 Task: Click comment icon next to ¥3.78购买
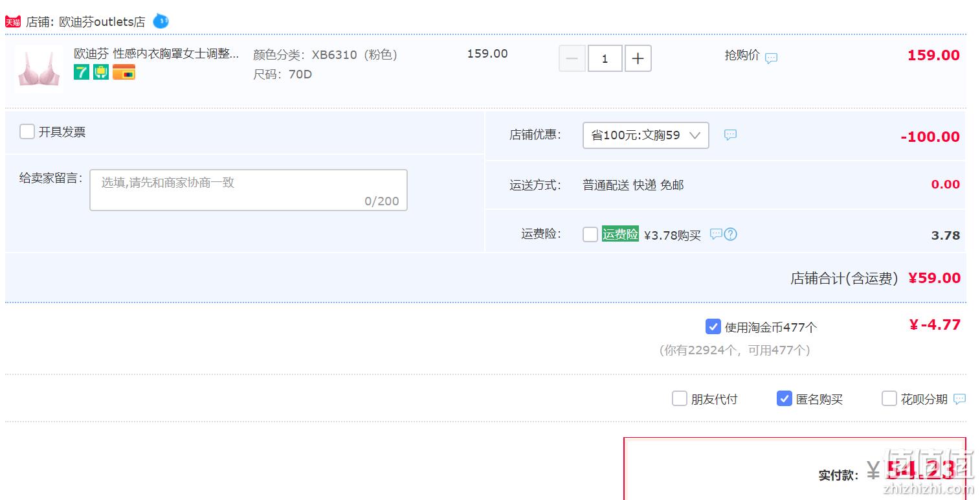(x=716, y=234)
